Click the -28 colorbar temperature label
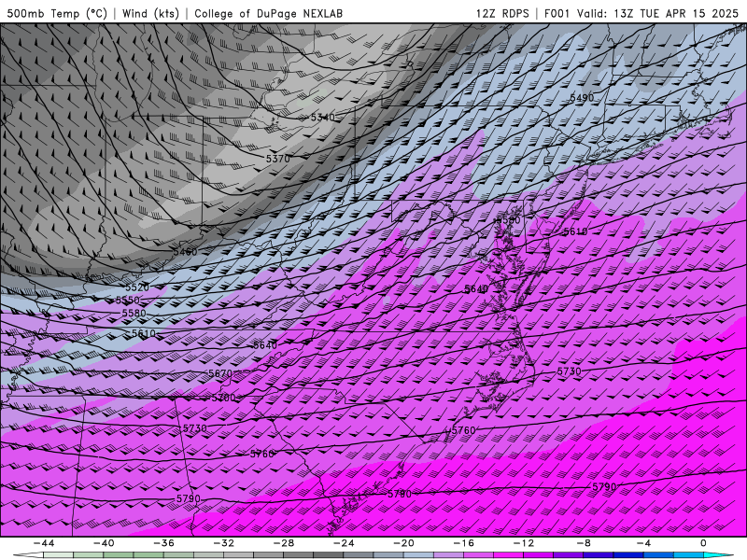Screen dimensions: 747x560 pyautogui.click(x=284, y=543)
